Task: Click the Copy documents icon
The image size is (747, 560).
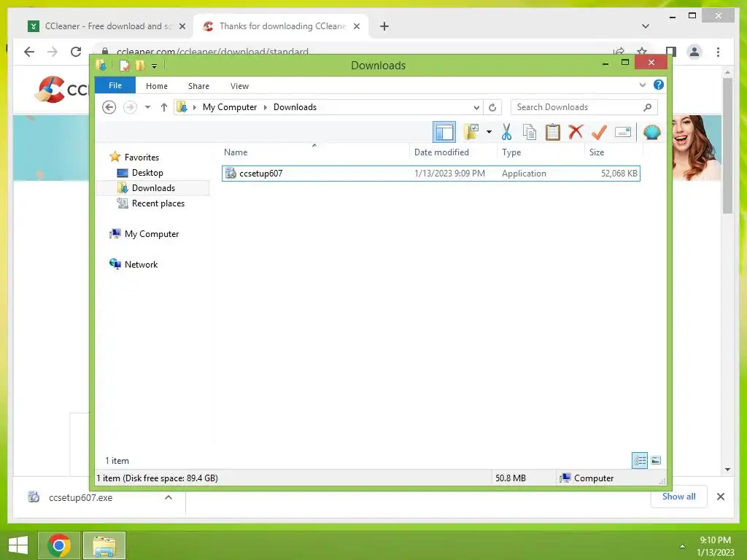Action: click(530, 132)
